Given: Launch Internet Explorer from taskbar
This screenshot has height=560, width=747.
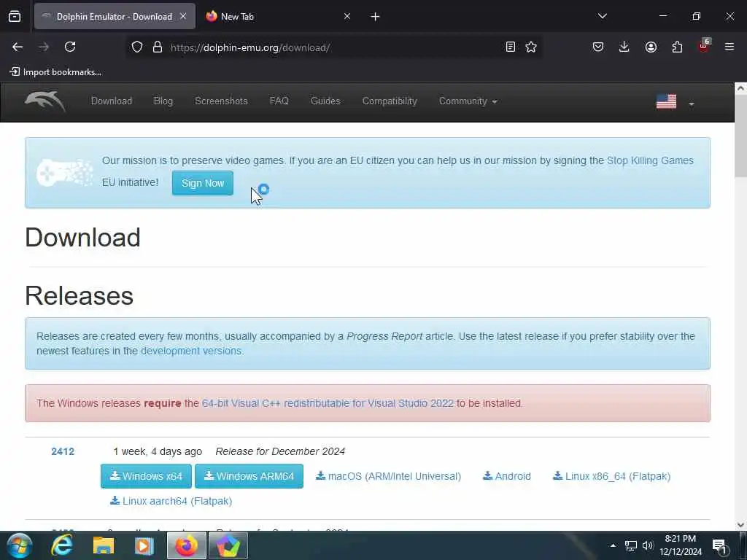Looking at the screenshot, I should pos(62,545).
